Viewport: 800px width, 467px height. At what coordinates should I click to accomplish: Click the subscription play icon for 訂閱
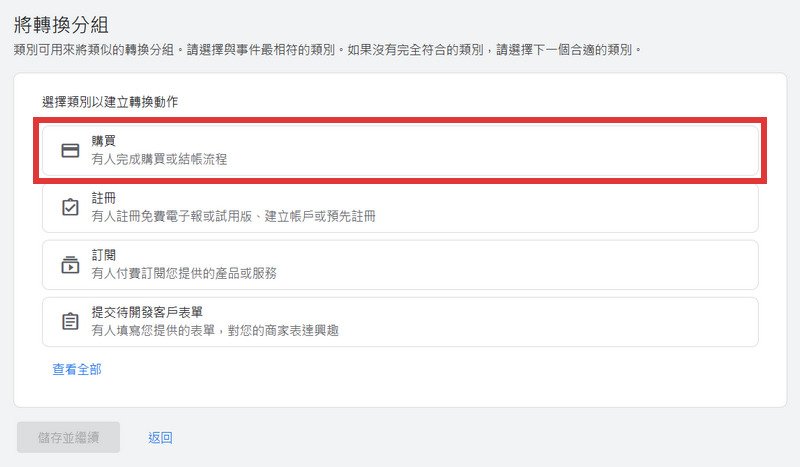[70, 265]
